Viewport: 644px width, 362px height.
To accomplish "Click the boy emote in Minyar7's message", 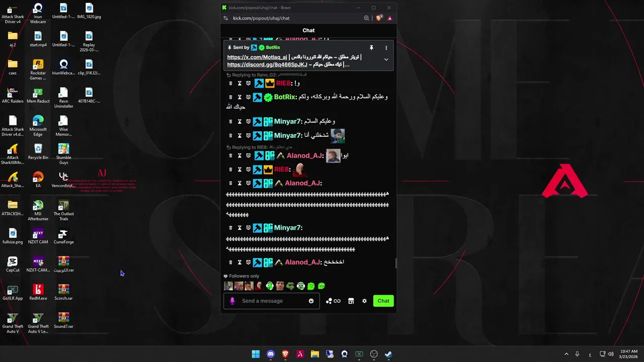I will pos(338,135).
